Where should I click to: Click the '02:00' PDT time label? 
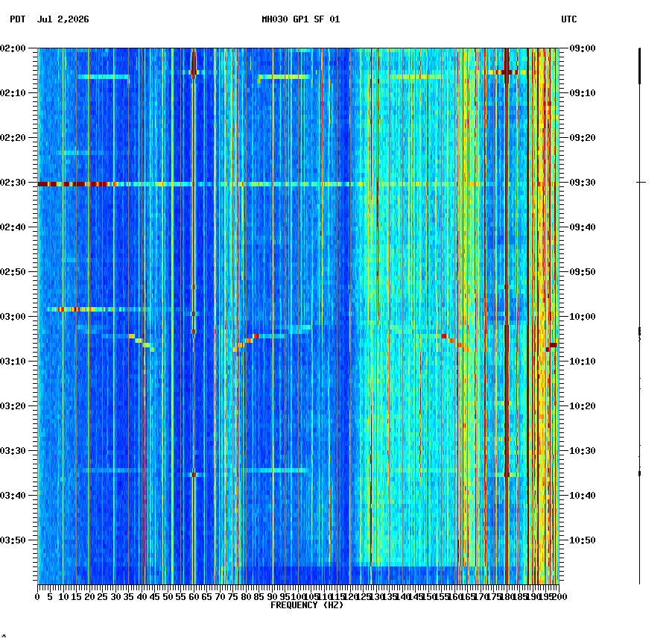(13, 48)
